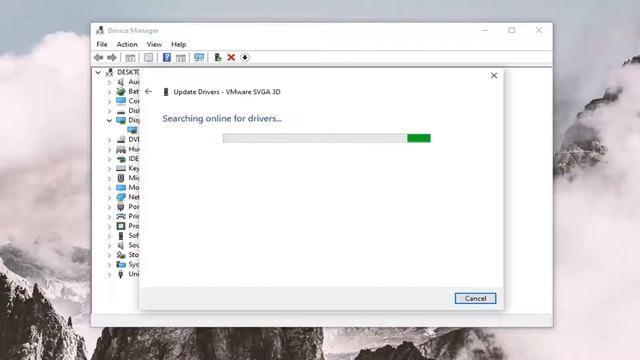Go back in the Update Drivers wizard
The image size is (640, 360).
click(x=149, y=91)
